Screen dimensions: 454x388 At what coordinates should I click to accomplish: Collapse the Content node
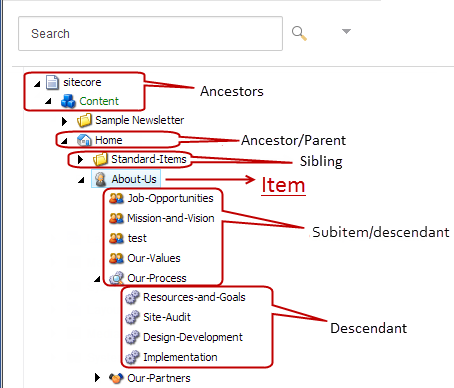pos(48,101)
